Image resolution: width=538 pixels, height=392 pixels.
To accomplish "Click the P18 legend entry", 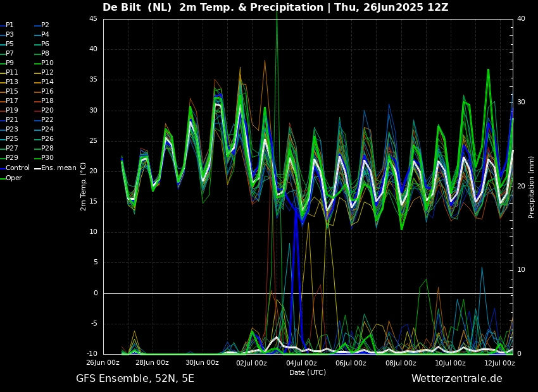I will [x=44, y=101].
